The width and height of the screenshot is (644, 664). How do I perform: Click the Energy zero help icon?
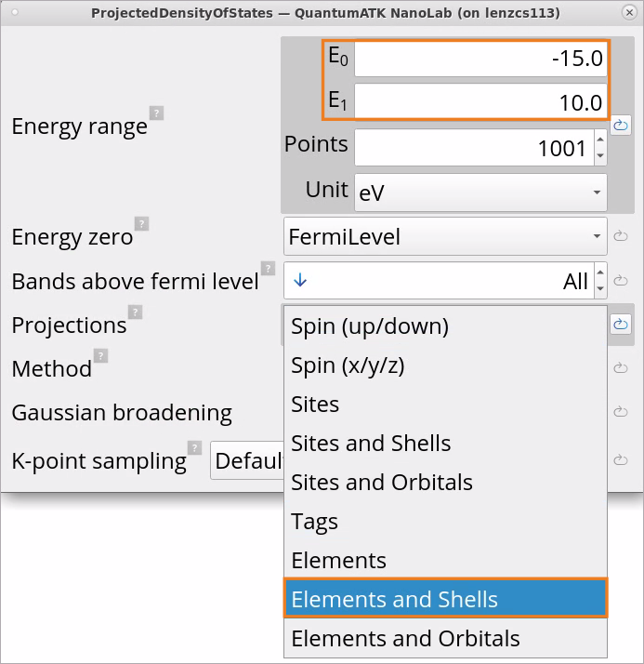pyautogui.click(x=142, y=223)
